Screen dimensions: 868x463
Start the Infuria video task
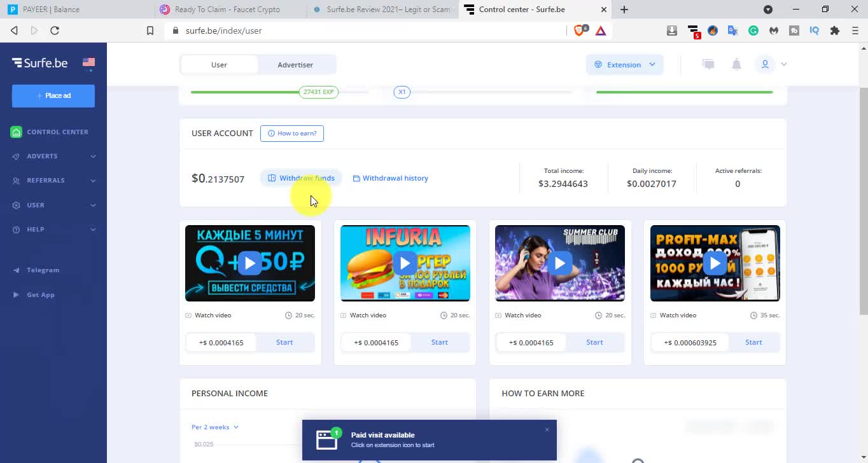tap(440, 342)
